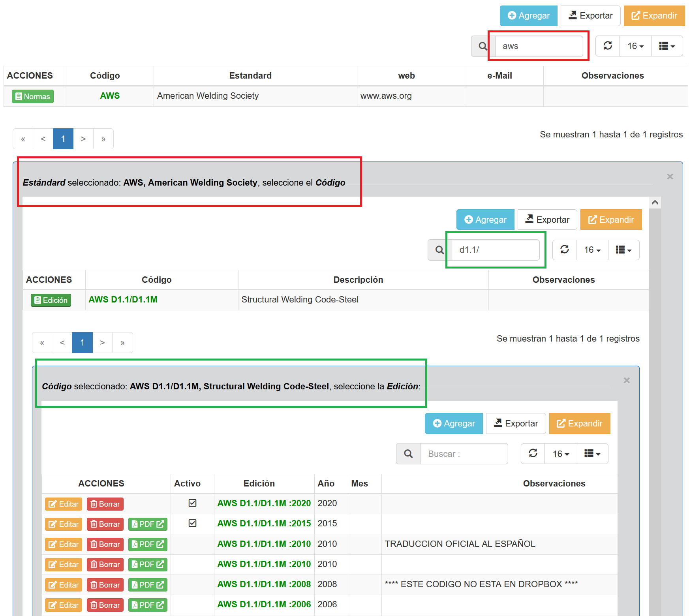Open the PDF for edition AWS D1.1/D1.1M :2015
The image size is (689, 616).
[x=148, y=524]
